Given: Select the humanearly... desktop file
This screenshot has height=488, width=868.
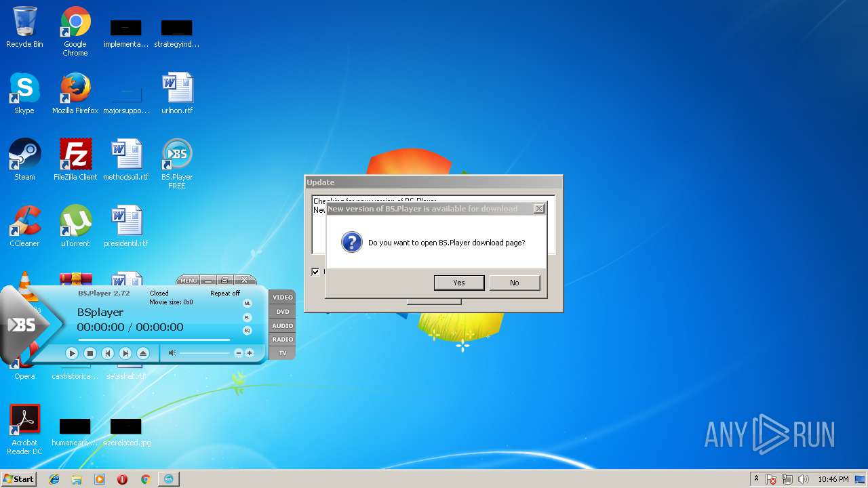Looking at the screenshot, I should [75, 432].
